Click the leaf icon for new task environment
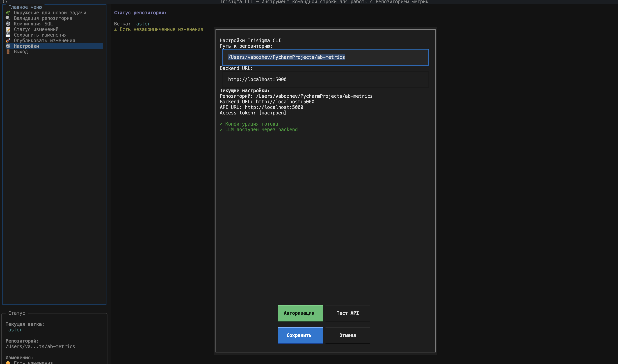 [x=8, y=13]
